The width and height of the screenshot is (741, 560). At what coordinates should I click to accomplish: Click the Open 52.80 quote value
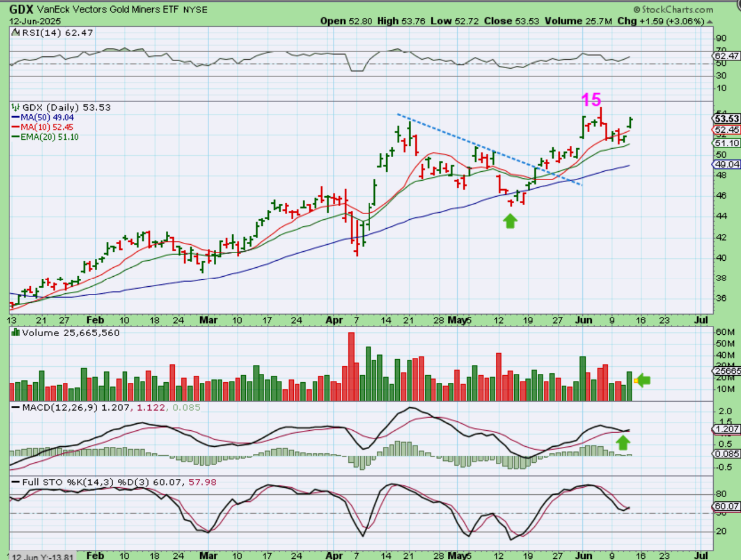point(347,21)
